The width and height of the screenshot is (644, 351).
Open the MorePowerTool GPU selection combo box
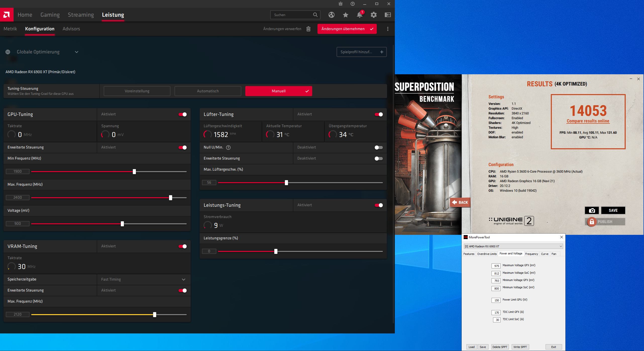[513, 246]
